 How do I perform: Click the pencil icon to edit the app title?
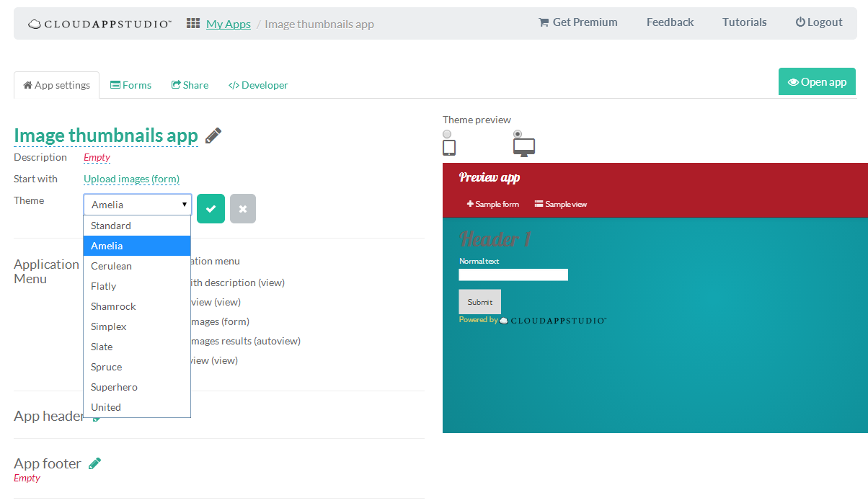tap(213, 134)
